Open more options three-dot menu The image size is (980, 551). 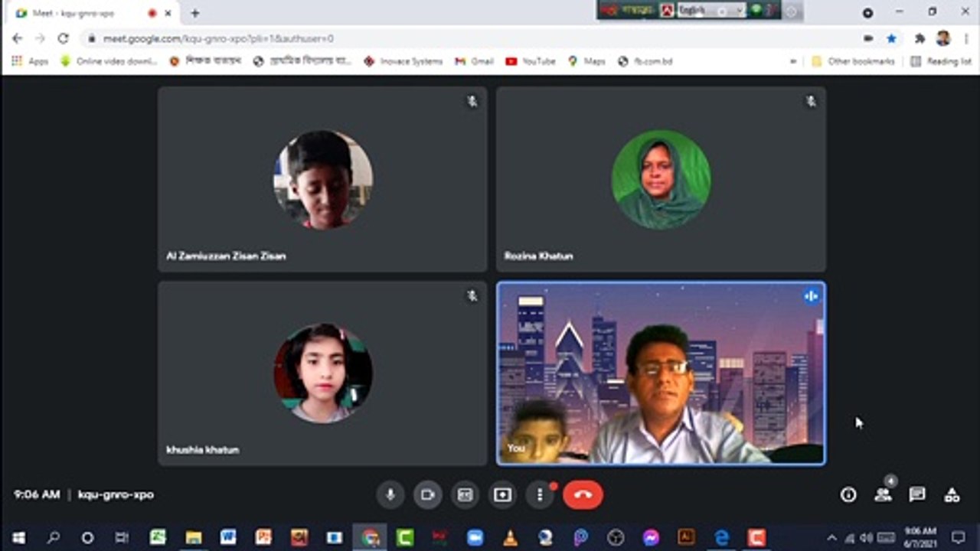click(540, 495)
